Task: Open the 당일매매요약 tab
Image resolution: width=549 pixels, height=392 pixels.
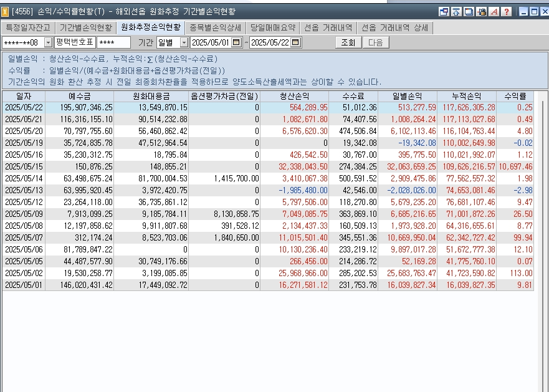Action: [273, 27]
